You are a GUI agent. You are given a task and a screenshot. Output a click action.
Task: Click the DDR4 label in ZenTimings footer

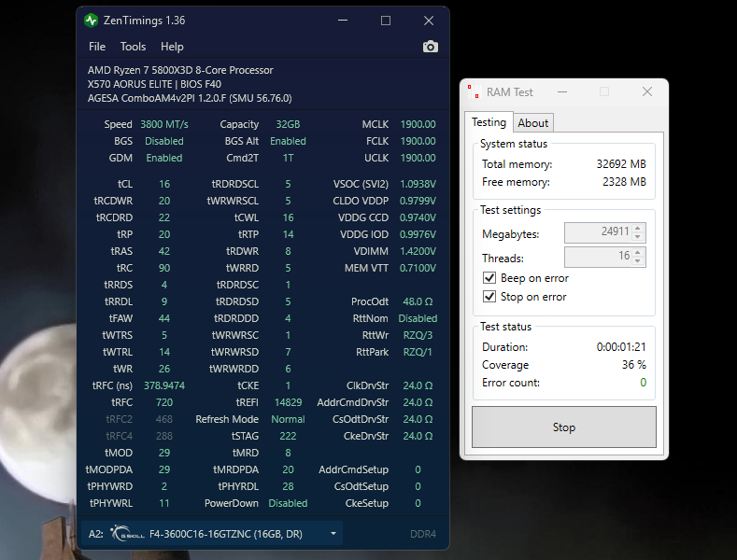click(422, 534)
